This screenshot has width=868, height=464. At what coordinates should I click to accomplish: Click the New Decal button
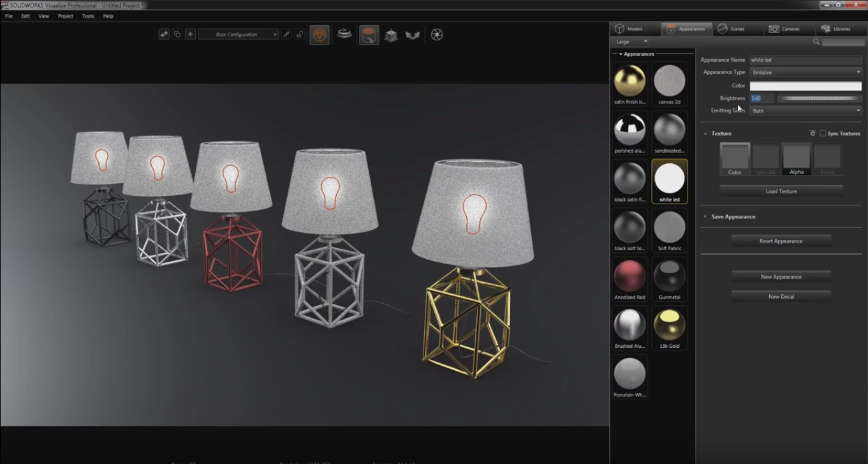click(x=781, y=297)
